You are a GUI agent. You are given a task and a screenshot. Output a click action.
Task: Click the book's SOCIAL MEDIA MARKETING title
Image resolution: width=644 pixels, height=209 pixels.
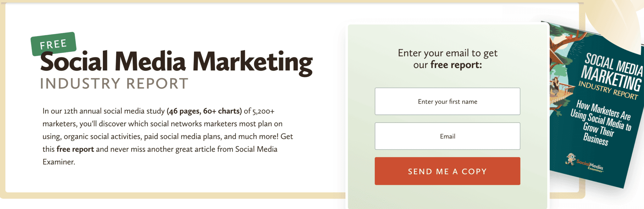tap(612, 72)
